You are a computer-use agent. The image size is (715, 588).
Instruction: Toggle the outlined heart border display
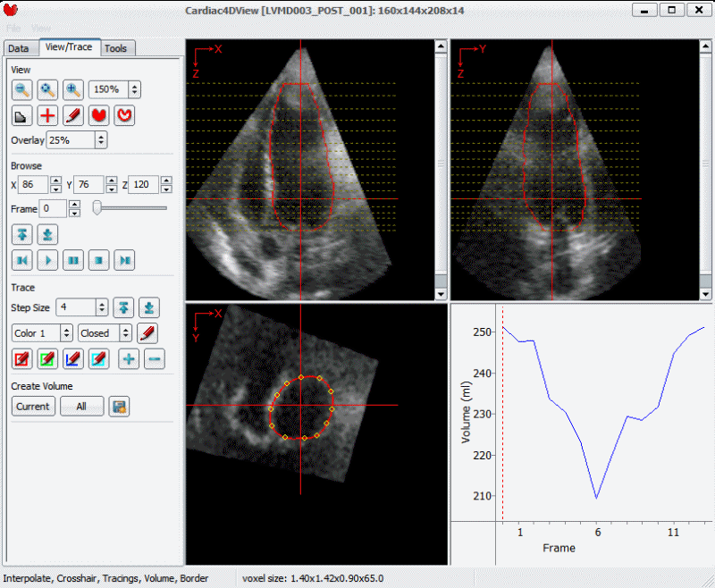(x=124, y=115)
